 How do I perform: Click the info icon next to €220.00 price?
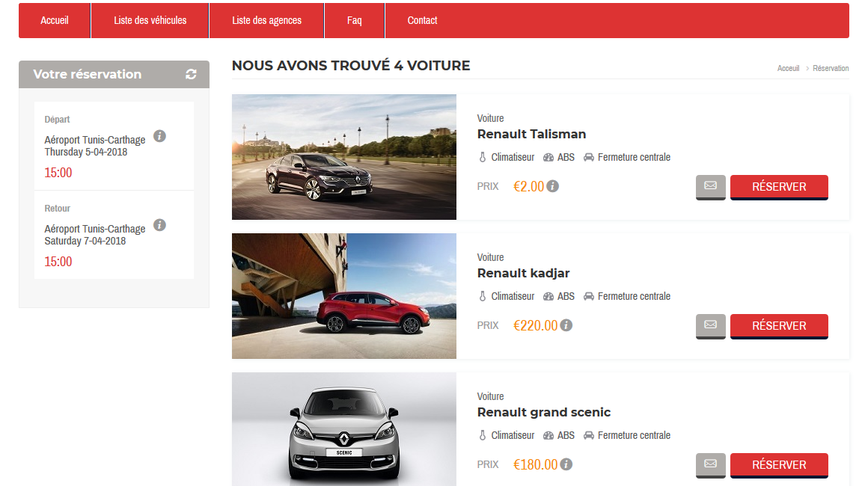tap(566, 326)
